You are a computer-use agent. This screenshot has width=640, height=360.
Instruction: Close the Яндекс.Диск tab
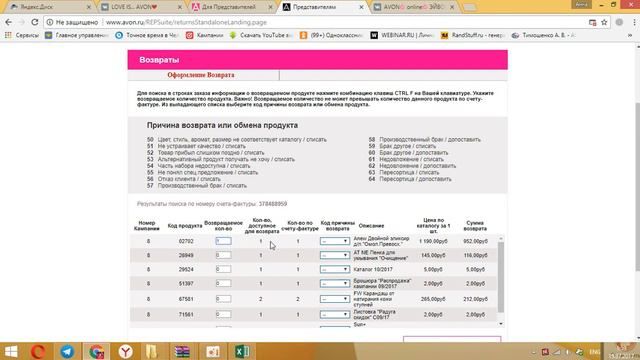pyautogui.click(x=89, y=7)
